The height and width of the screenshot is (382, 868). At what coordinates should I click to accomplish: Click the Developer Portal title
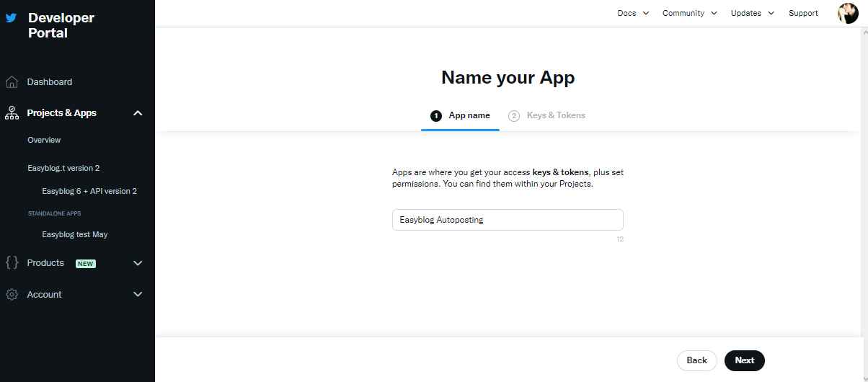61,25
